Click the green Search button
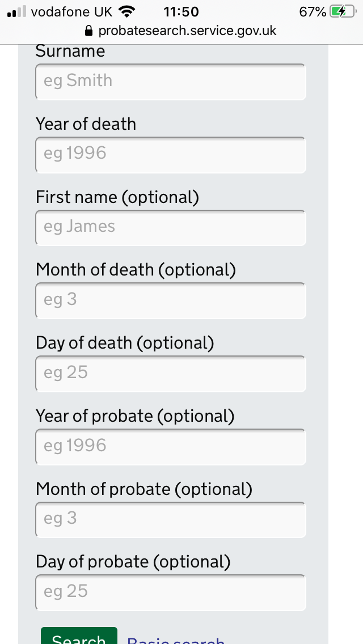The width and height of the screenshot is (363, 644). (79, 637)
